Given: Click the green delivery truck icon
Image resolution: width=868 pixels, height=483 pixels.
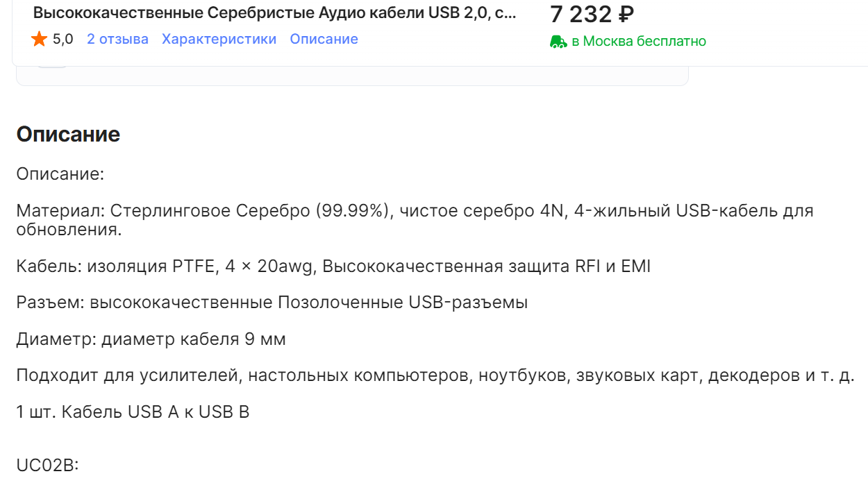Looking at the screenshot, I should click(558, 42).
